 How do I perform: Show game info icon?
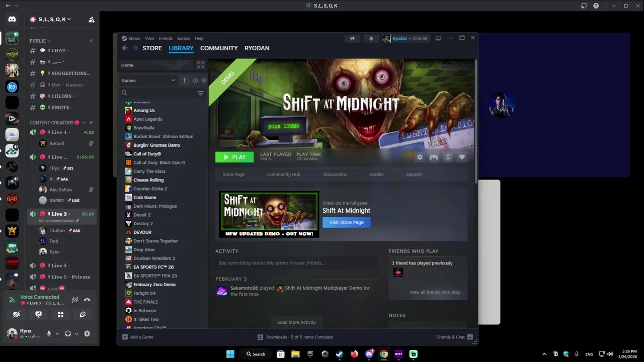click(x=448, y=157)
